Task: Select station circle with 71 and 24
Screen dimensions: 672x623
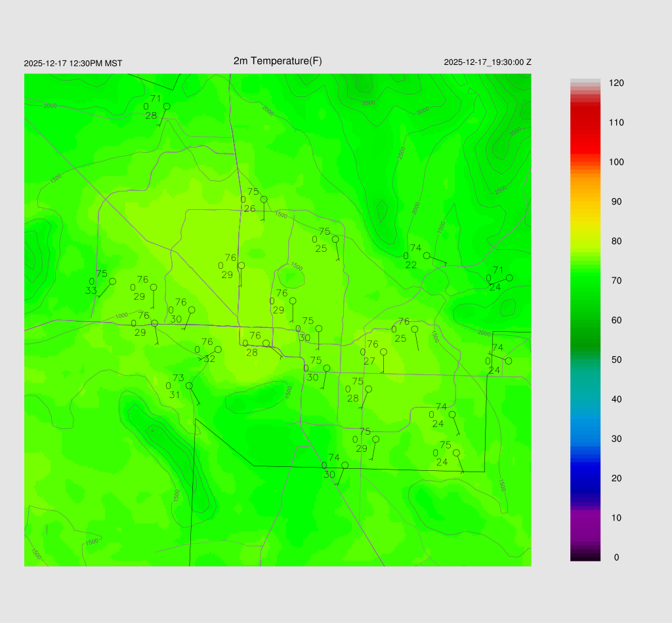Action: 509,278
